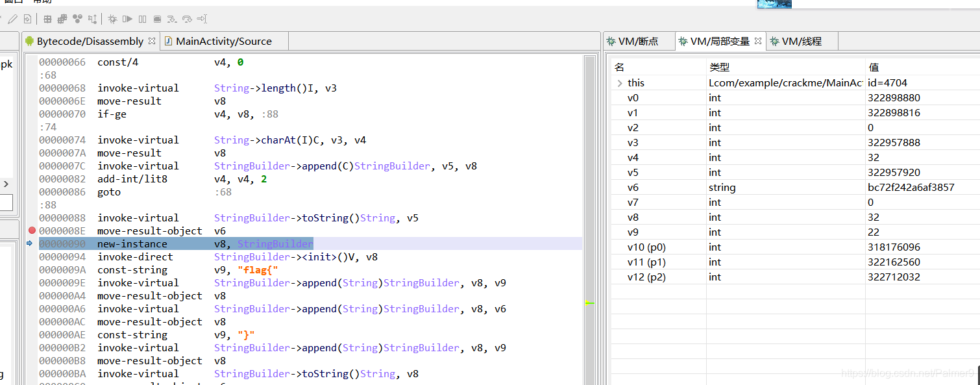Click the v7 value 0
This screenshot has width=980, height=385.
click(870, 203)
